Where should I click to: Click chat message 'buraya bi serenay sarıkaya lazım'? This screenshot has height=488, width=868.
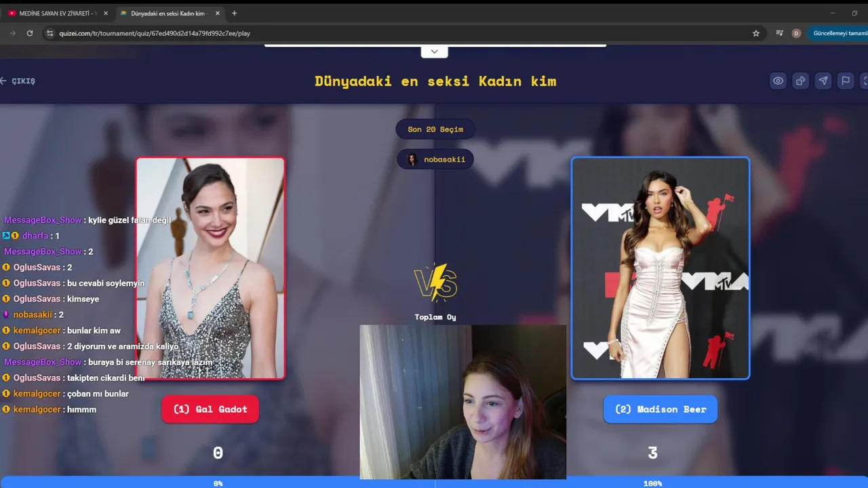(151, 362)
